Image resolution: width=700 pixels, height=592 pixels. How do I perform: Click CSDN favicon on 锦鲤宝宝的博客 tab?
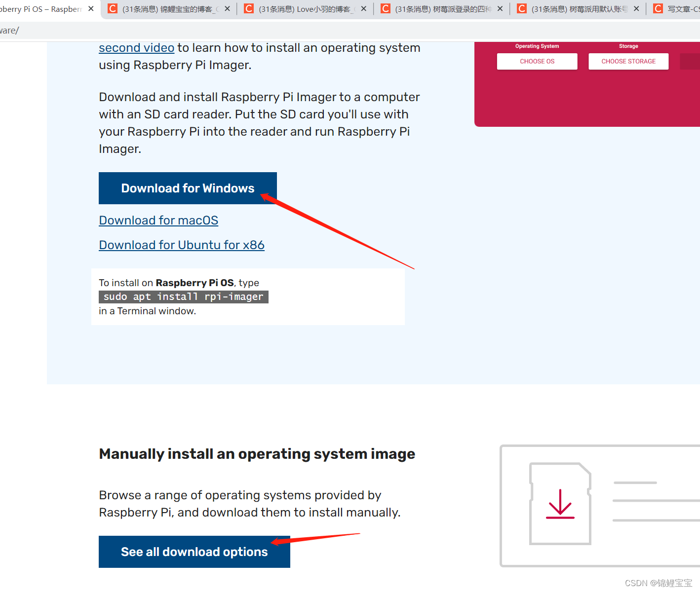point(113,8)
